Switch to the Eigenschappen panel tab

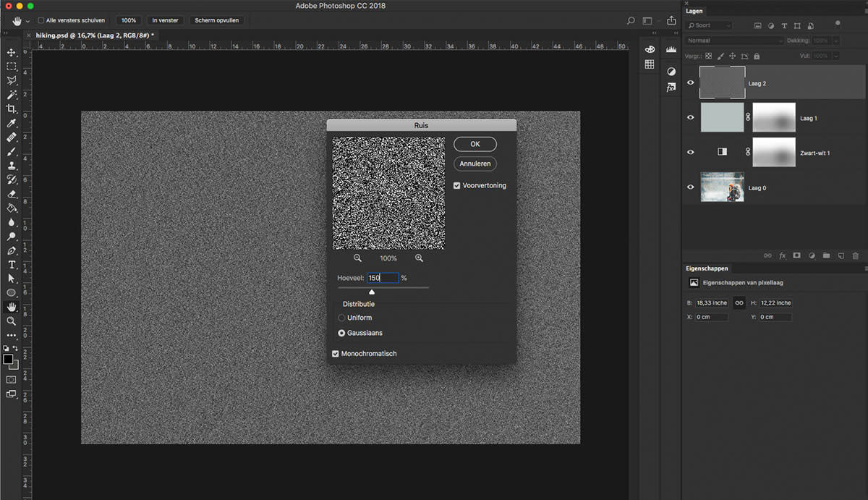(x=707, y=268)
